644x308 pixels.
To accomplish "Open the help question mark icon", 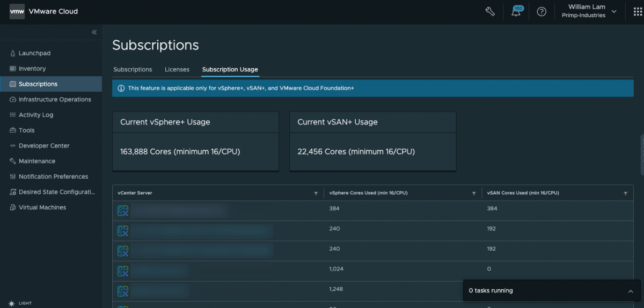I will [x=541, y=11].
